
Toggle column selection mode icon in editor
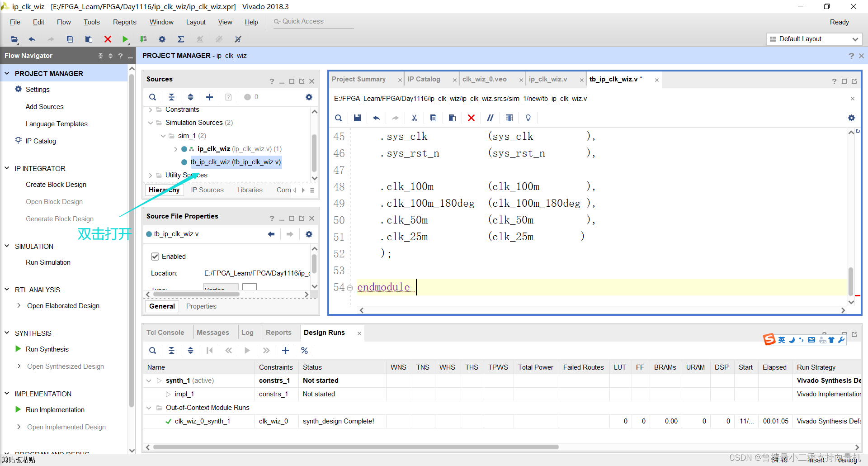coord(509,118)
